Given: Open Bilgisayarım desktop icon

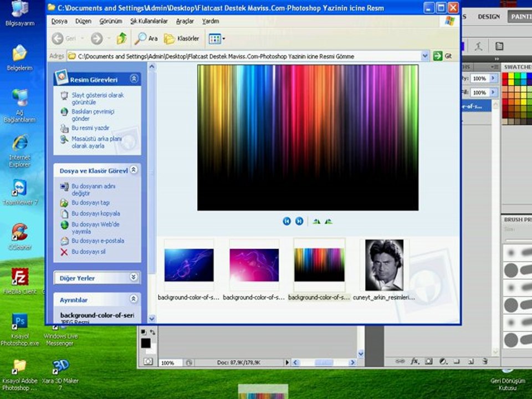Looking at the screenshot, I should (x=20, y=13).
